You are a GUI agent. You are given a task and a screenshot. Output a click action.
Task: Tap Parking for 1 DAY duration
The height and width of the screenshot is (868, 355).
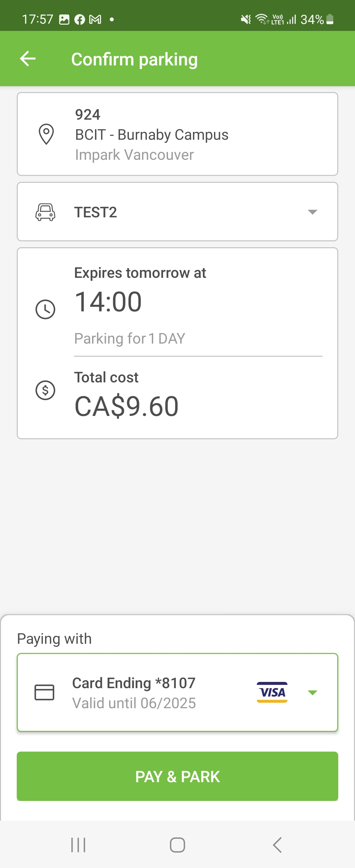(x=130, y=339)
